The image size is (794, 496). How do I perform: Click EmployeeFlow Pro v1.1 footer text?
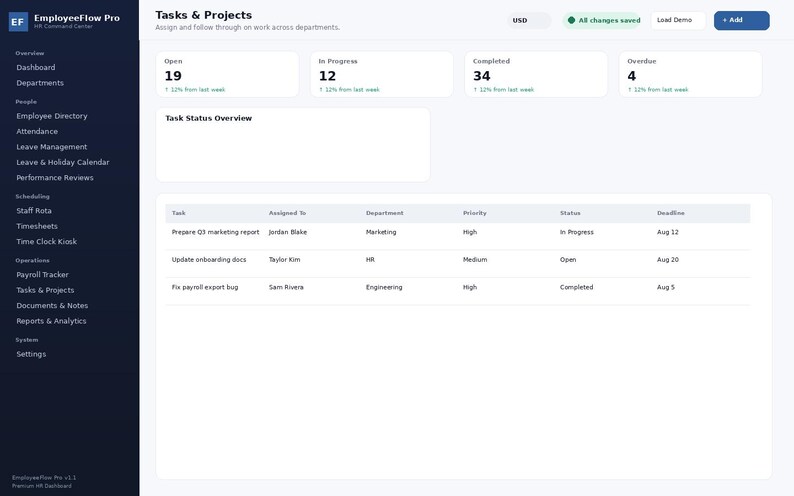(44, 478)
